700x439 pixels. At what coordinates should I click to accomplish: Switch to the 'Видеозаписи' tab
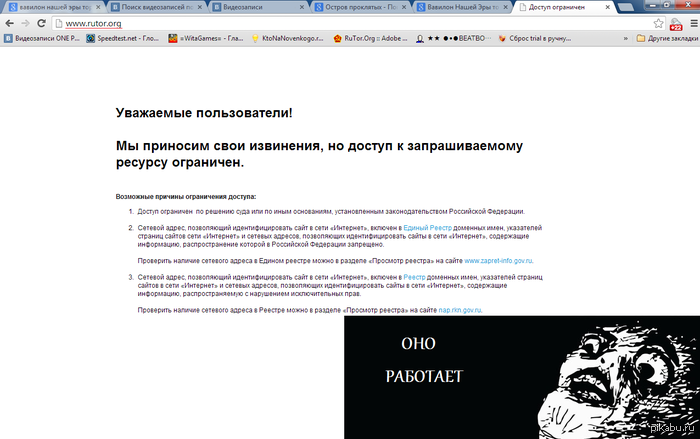258,7
